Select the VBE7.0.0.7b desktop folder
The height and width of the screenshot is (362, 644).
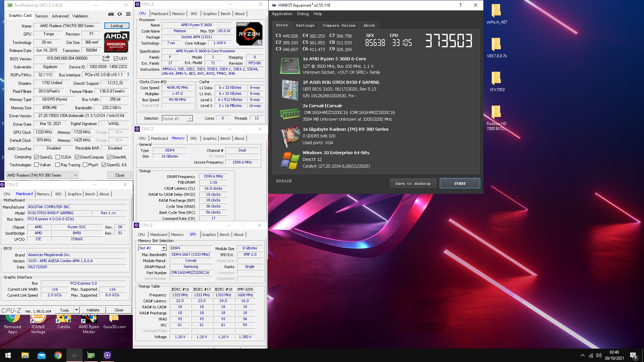[497, 48]
